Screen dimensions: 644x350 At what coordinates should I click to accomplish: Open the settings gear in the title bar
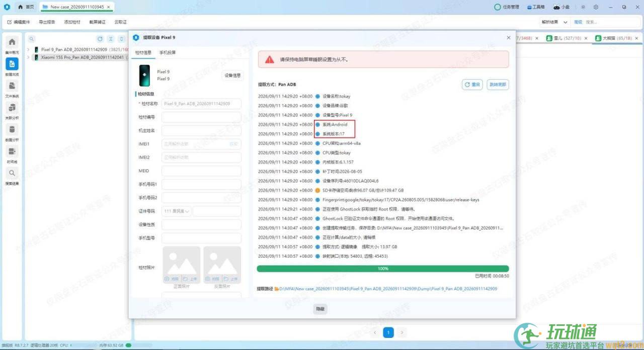[596, 7]
